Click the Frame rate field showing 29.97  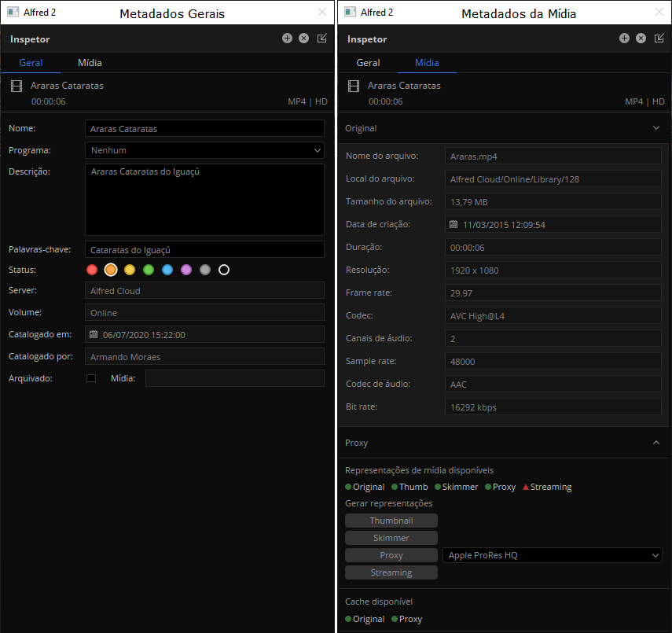point(553,293)
